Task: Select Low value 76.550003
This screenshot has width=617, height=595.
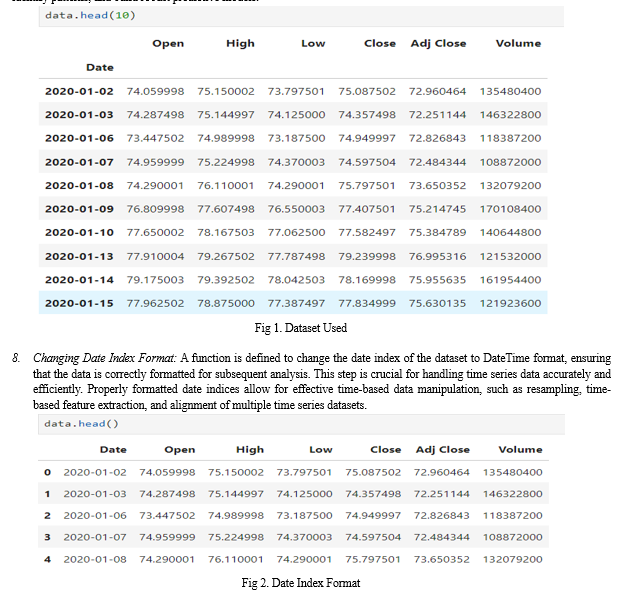Action: [x=296, y=209]
